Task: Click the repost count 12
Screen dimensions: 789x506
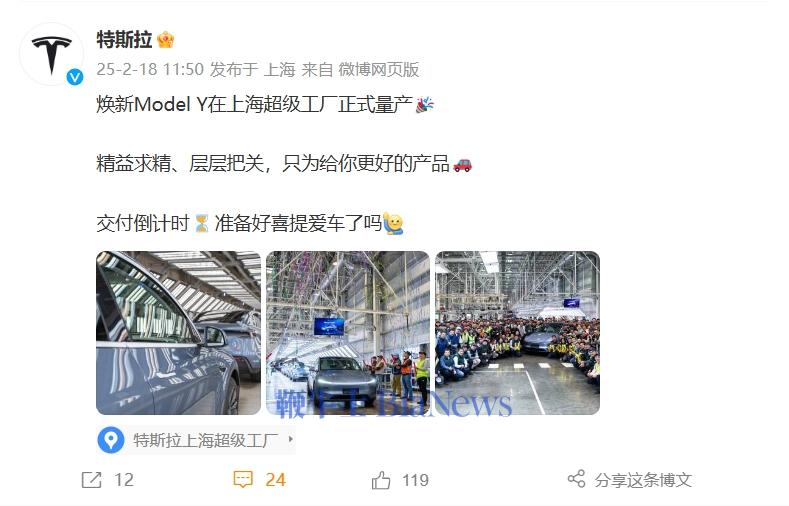Action: (124, 480)
